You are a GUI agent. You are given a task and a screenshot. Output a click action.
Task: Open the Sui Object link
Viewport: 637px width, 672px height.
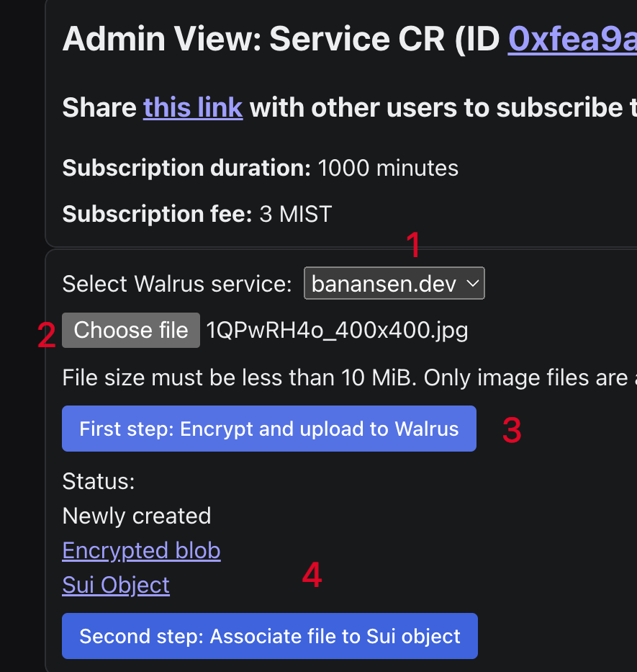(x=116, y=585)
